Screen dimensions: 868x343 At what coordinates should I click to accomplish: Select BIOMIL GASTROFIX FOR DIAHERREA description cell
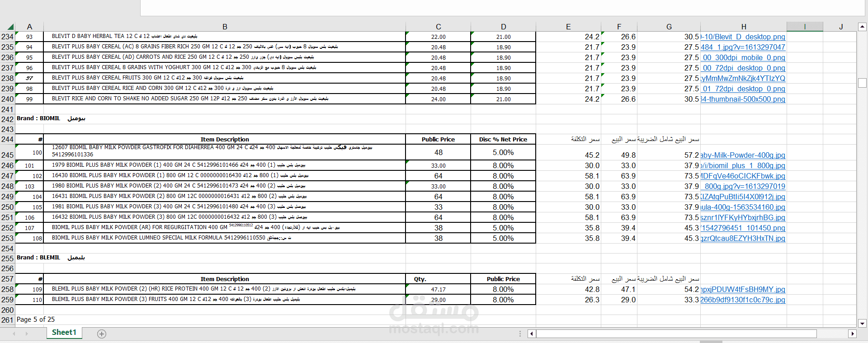point(225,151)
